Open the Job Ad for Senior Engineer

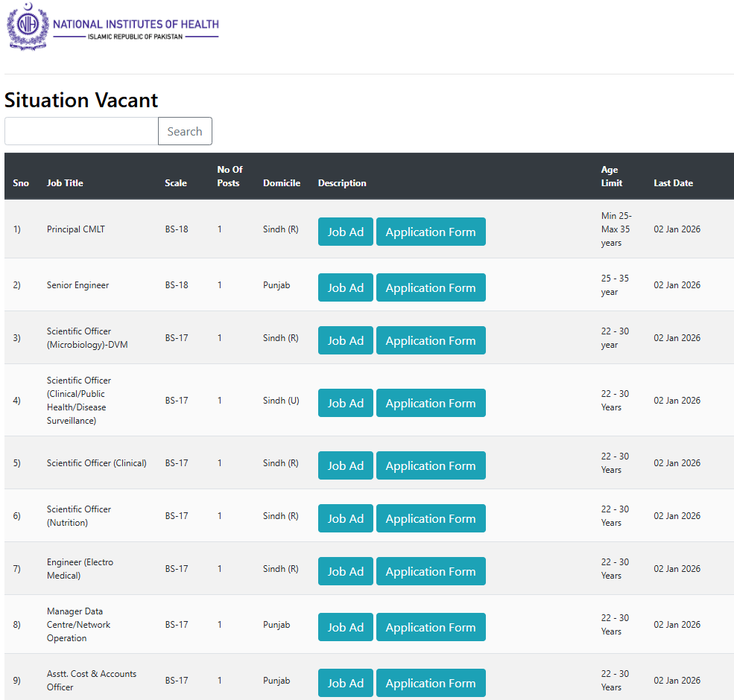click(x=345, y=287)
